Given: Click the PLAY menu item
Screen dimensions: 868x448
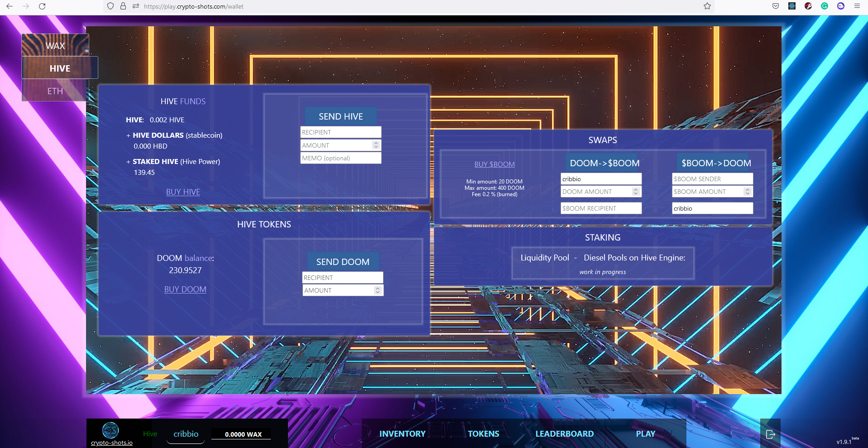Looking at the screenshot, I should [x=646, y=434].
